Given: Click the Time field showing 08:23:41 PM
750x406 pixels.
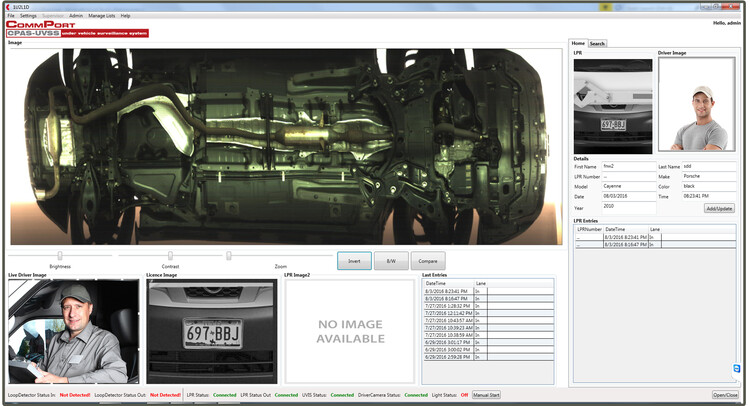Looking at the screenshot, I should (x=709, y=197).
